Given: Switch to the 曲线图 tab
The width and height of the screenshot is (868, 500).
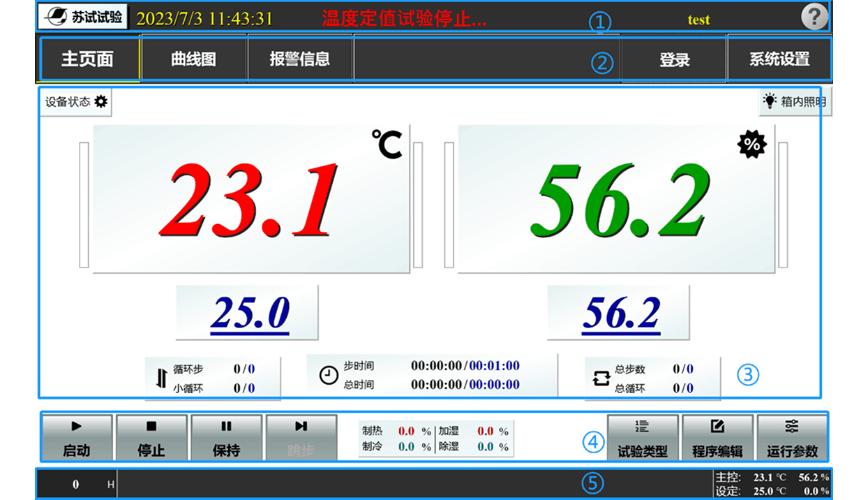Looking at the screenshot, I should [x=194, y=59].
